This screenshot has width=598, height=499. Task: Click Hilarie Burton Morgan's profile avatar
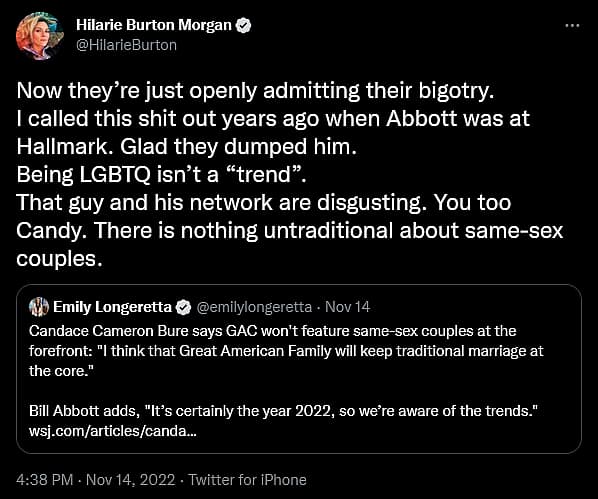(x=40, y=36)
